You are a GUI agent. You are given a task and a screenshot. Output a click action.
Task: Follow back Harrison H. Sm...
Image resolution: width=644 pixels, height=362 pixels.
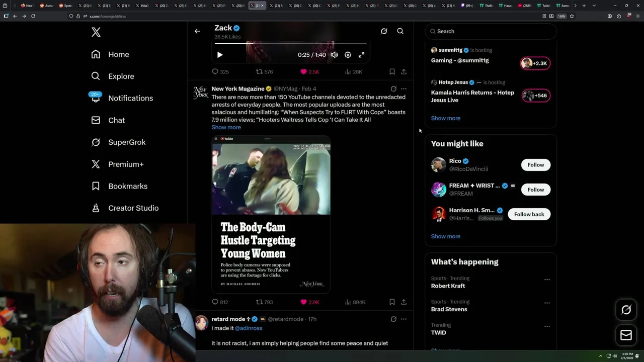point(529,214)
